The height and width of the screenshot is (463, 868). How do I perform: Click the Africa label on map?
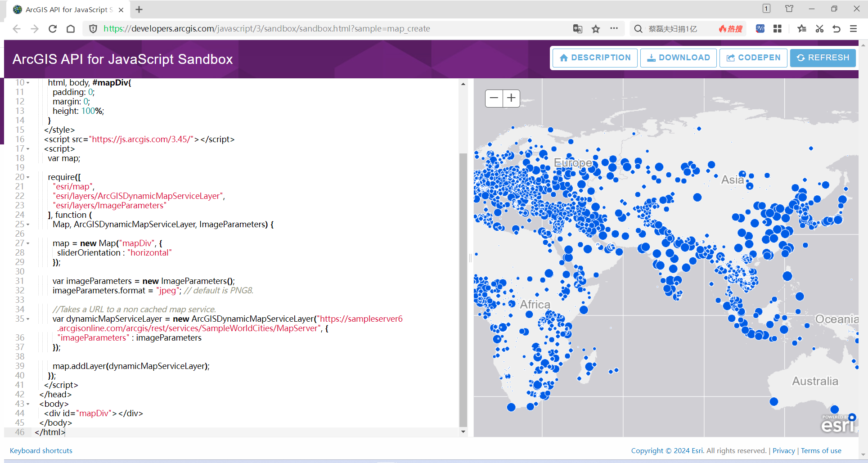pyautogui.click(x=535, y=305)
